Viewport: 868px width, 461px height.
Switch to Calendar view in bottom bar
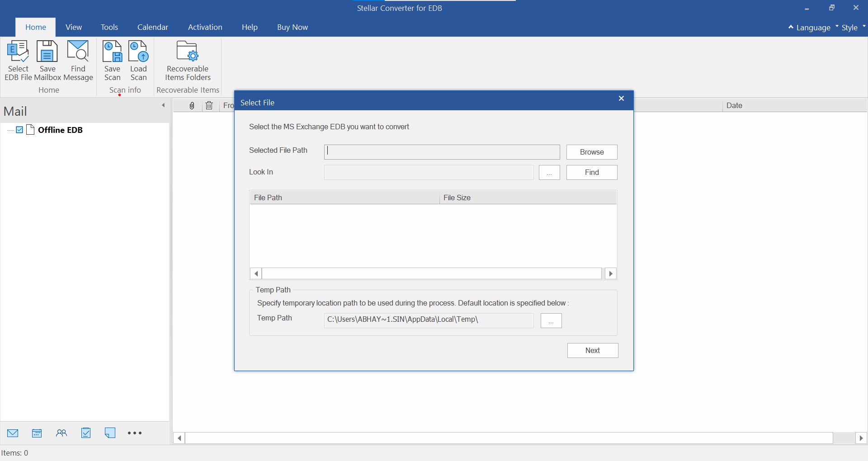pyautogui.click(x=37, y=433)
